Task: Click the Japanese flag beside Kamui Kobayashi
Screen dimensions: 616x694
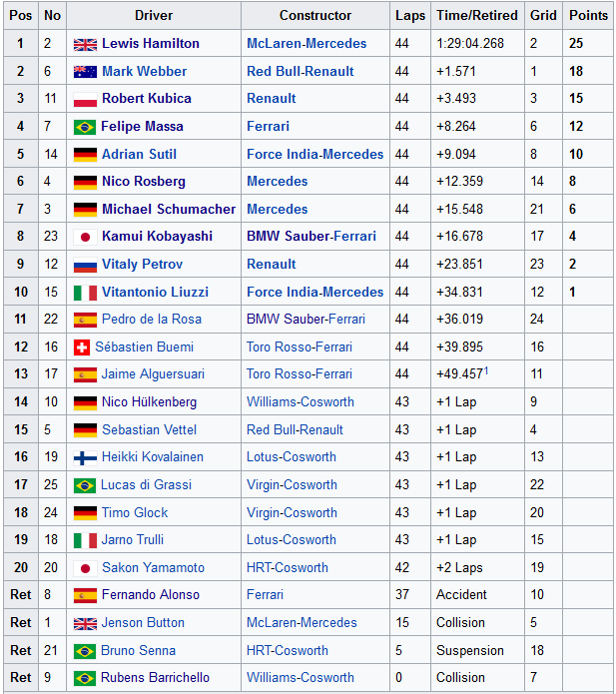Action: [85, 237]
